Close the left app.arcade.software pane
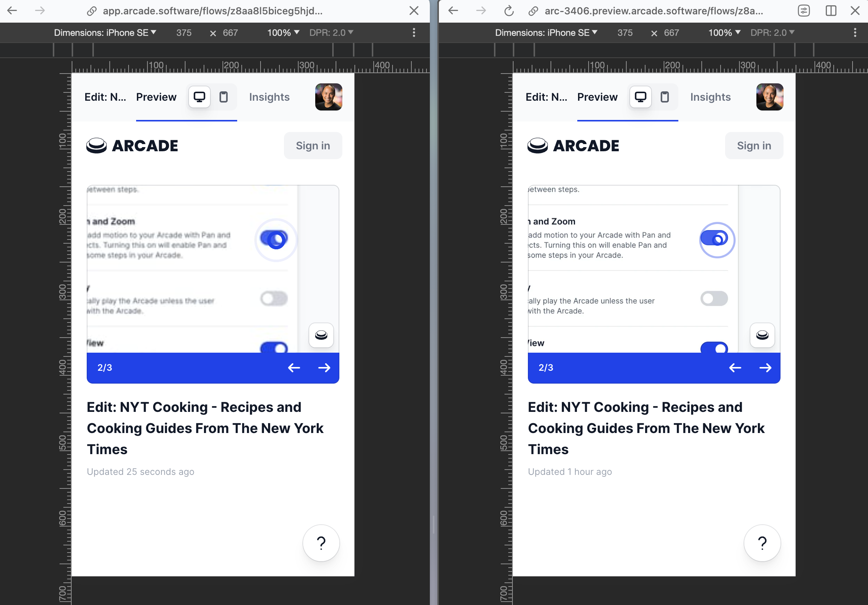 click(x=414, y=11)
